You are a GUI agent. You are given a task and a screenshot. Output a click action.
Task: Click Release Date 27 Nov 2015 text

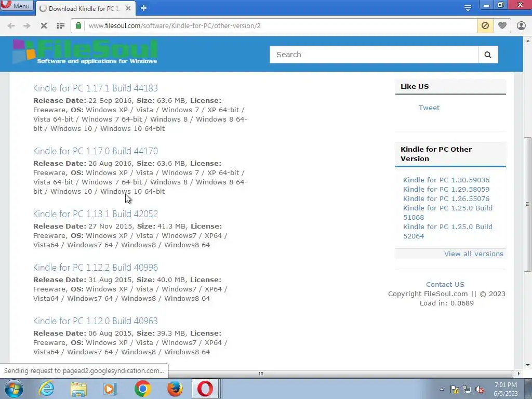pyautogui.click(x=84, y=227)
